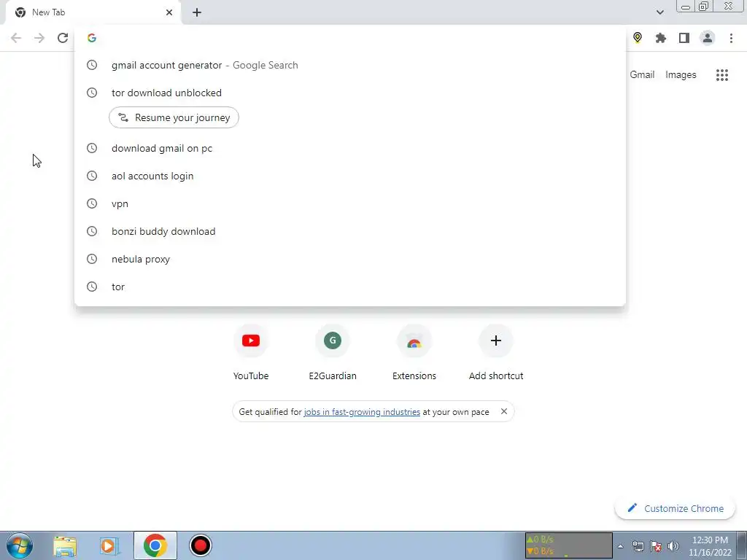Open the Google apps grid
Viewport: 747px width, 560px height.
pos(721,75)
